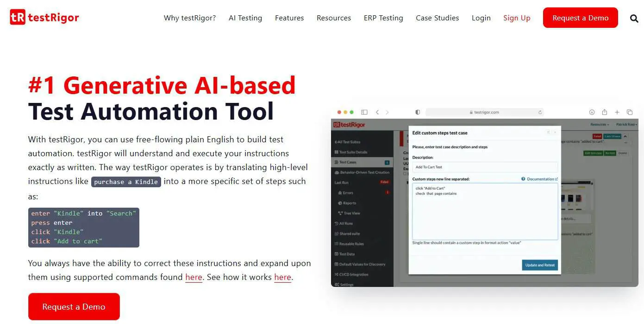
Task: Click the demo browser share icon
Action: click(x=604, y=112)
